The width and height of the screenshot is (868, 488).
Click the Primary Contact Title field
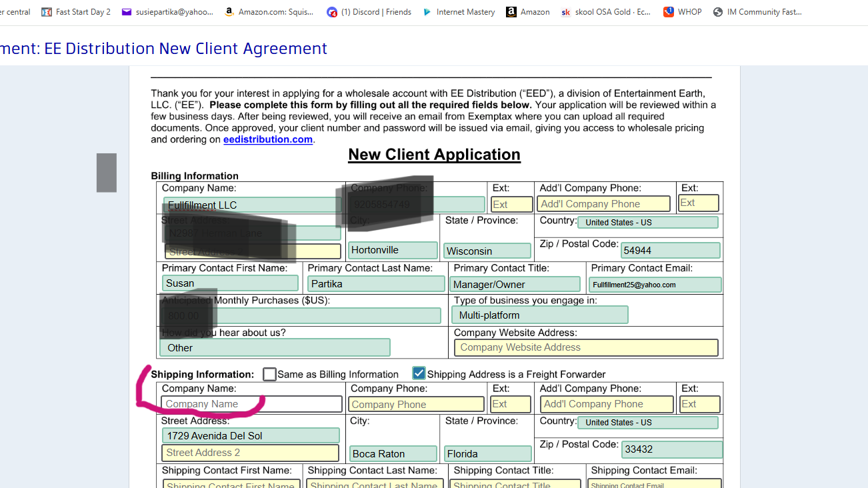[x=515, y=284]
